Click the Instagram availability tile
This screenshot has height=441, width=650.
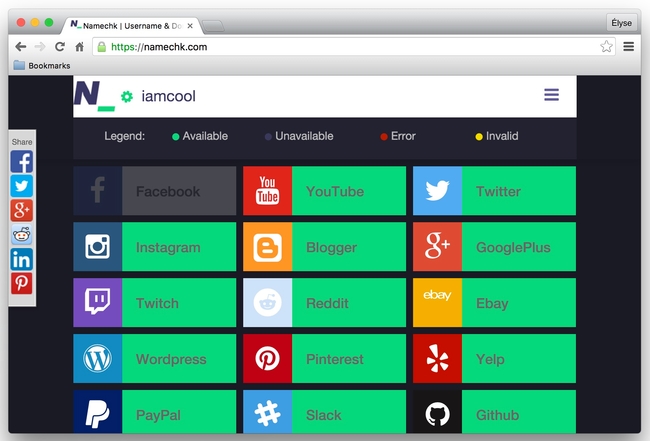154,247
